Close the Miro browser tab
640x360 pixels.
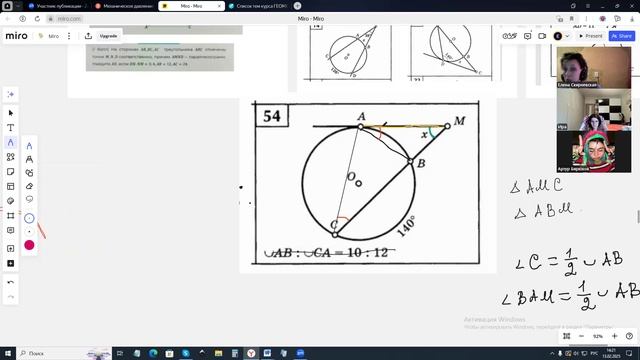pyautogui.click(x=219, y=6)
